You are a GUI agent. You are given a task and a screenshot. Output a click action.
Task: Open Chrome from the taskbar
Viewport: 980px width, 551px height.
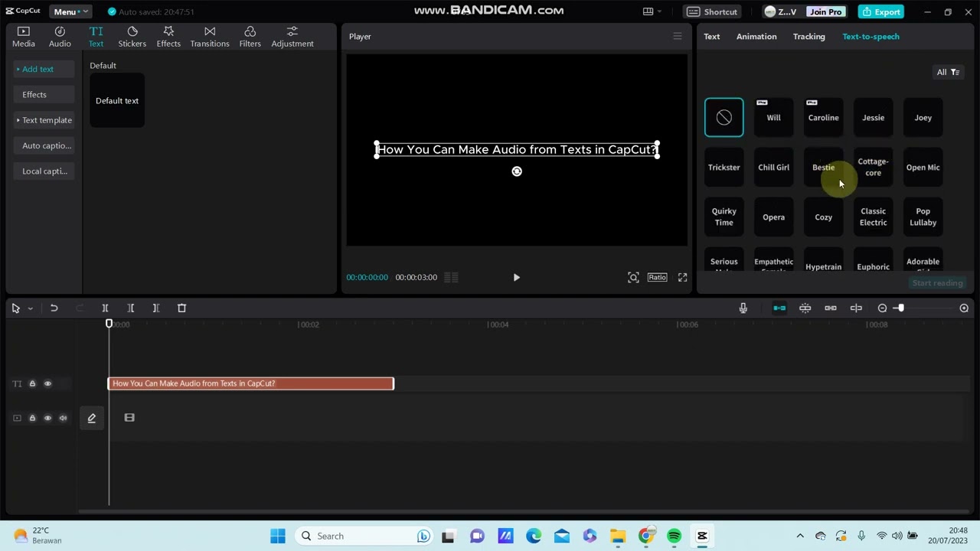click(x=646, y=536)
